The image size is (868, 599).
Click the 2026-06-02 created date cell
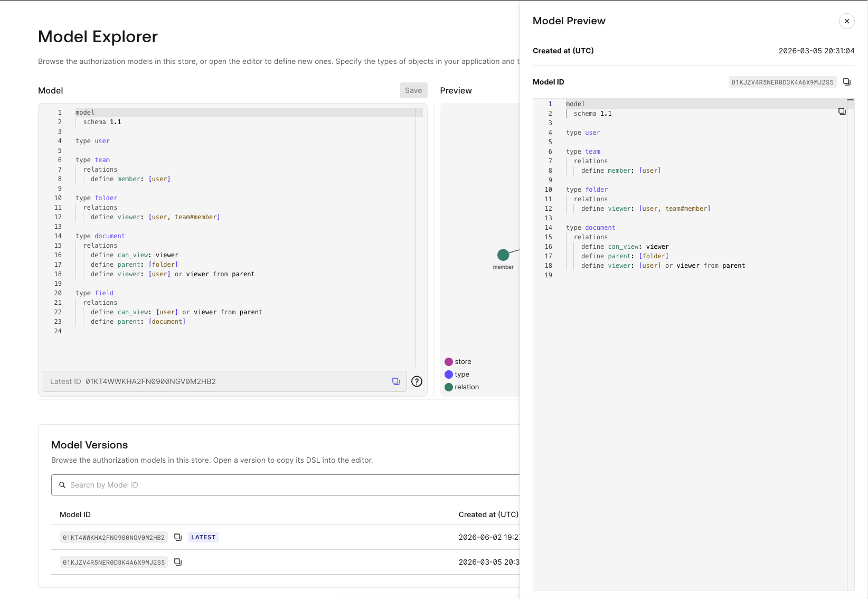click(489, 537)
